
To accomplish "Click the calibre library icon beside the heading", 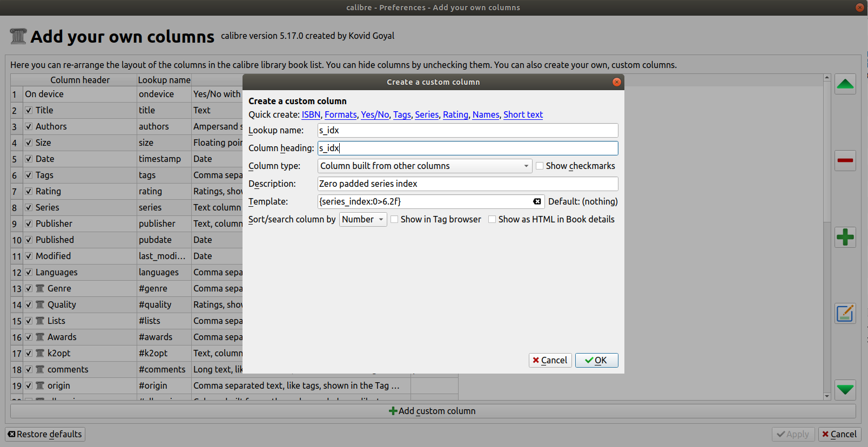I will tap(18, 36).
